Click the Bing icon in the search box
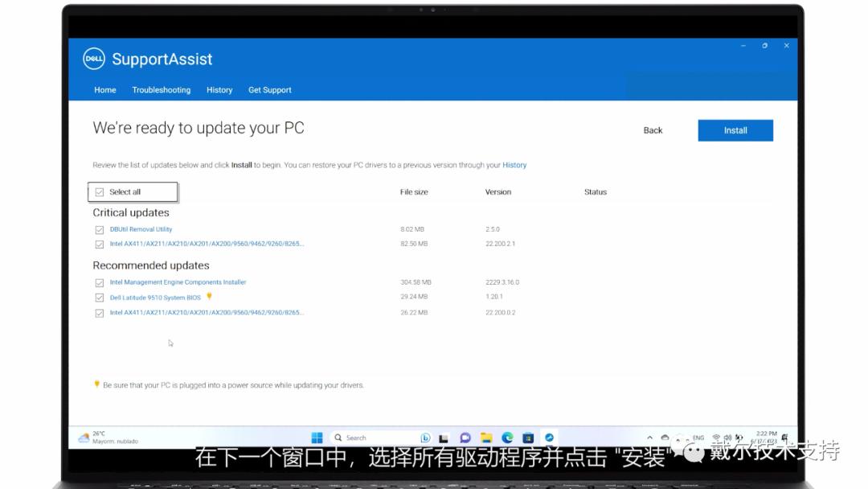 (x=425, y=438)
